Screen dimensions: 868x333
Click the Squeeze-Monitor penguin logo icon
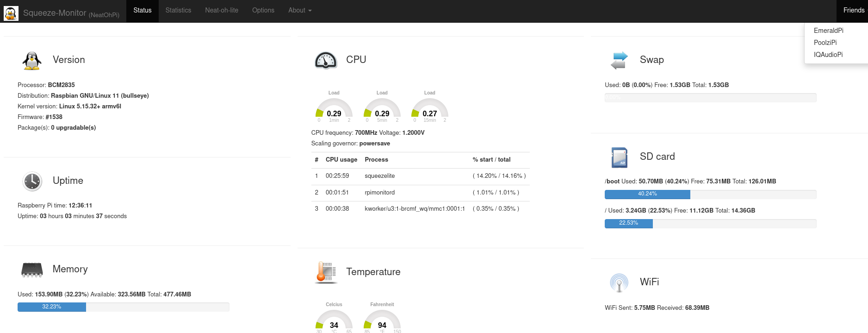(x=11, y=13)
